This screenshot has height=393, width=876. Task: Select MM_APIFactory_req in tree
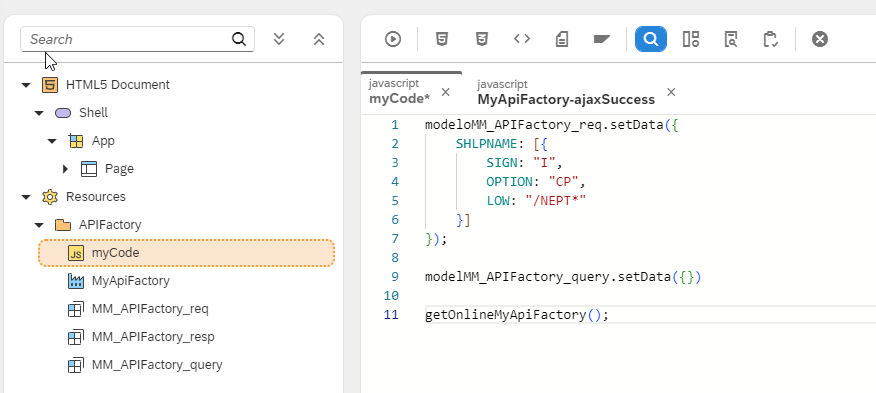click(150, 309)
